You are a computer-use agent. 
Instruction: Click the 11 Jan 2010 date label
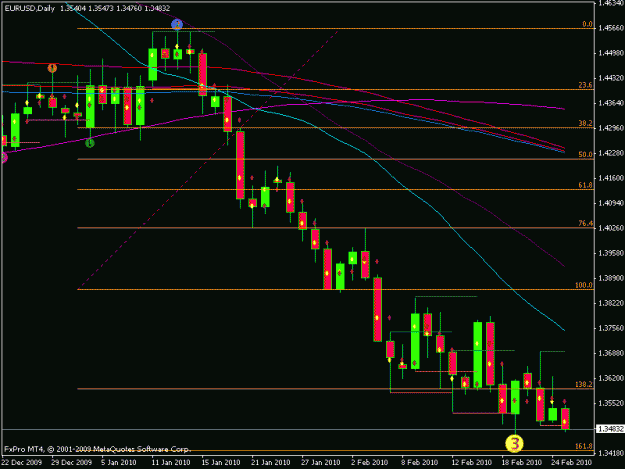tap(171, 463)
